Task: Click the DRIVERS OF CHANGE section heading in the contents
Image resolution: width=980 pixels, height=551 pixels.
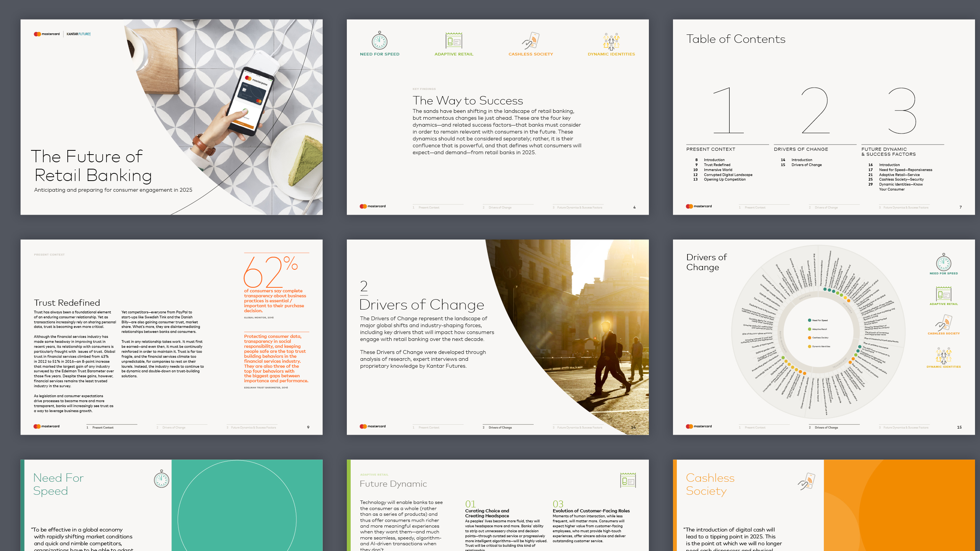Action: coord(801,149)
